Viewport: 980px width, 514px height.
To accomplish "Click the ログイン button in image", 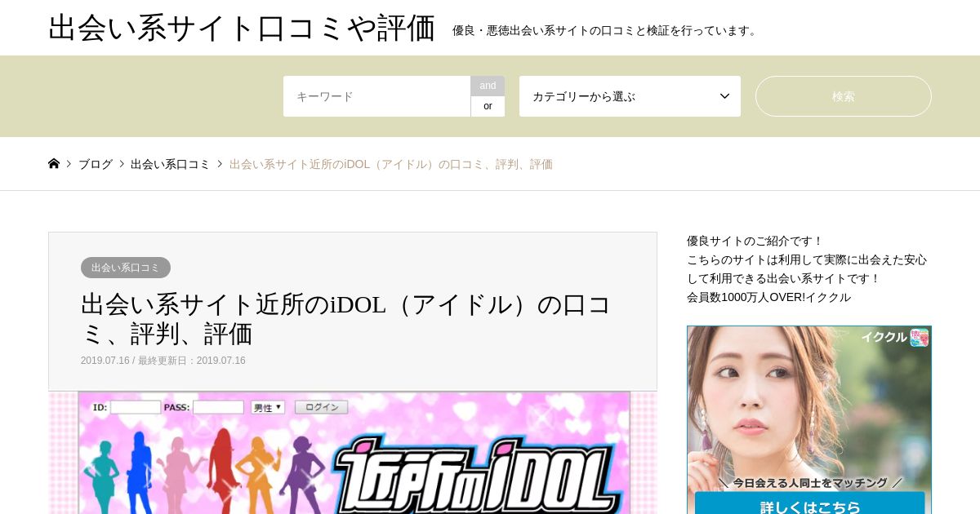I will tap(321, 407).
